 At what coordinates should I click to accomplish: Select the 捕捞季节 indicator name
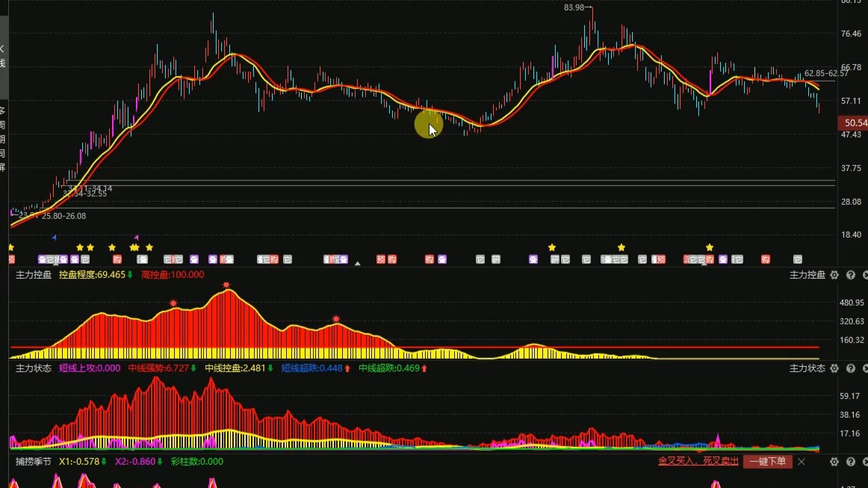(x=33, y=461)
